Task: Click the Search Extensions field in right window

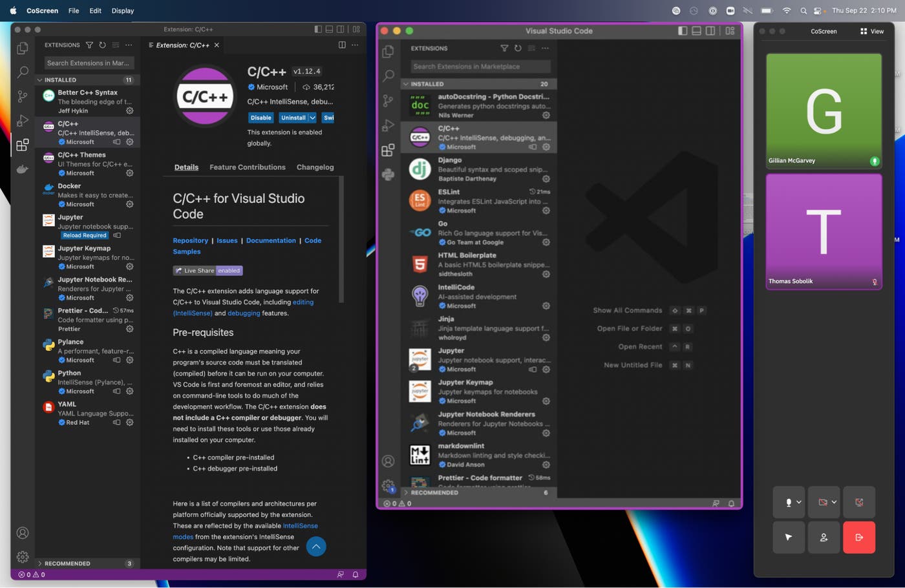Action: [x=480, y=67]
